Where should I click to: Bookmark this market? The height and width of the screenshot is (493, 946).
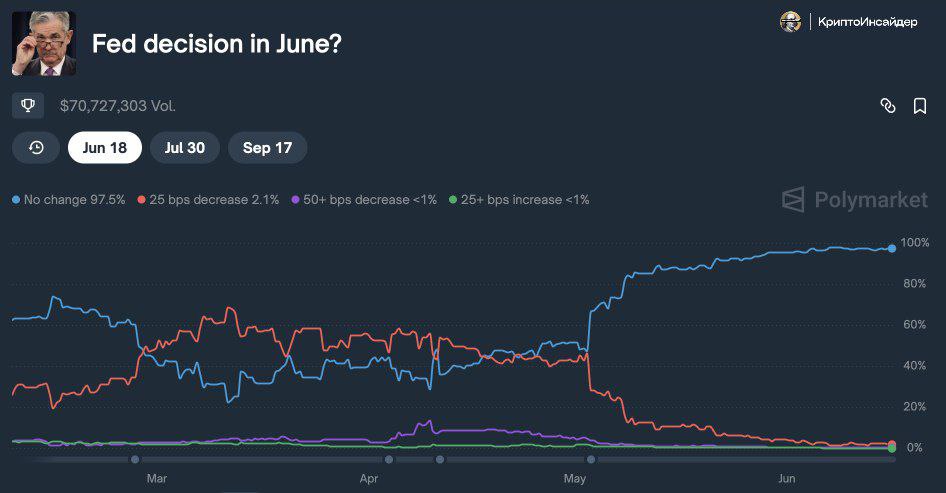pos(920,106)
